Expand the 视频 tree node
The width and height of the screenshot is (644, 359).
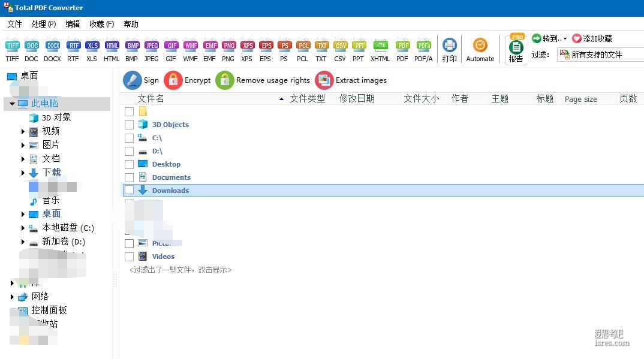pos(23,131)
